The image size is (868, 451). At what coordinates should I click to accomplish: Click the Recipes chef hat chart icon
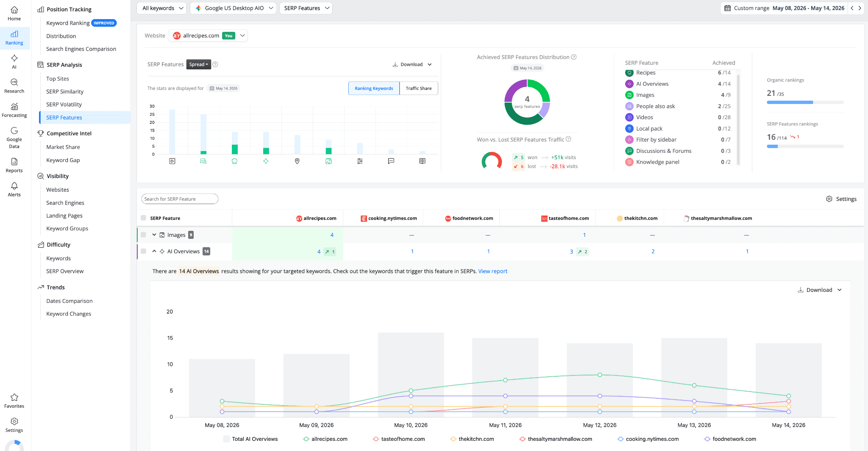coord(234,161)
